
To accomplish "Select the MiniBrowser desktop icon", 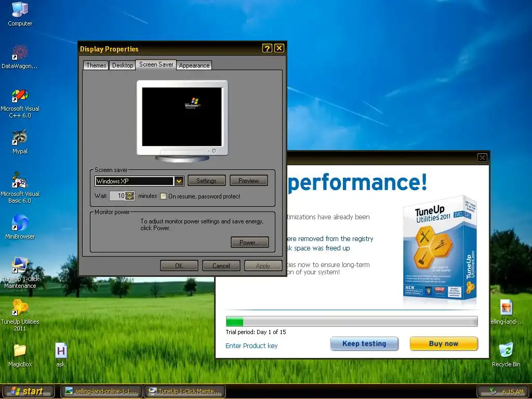I will [20, 227].
